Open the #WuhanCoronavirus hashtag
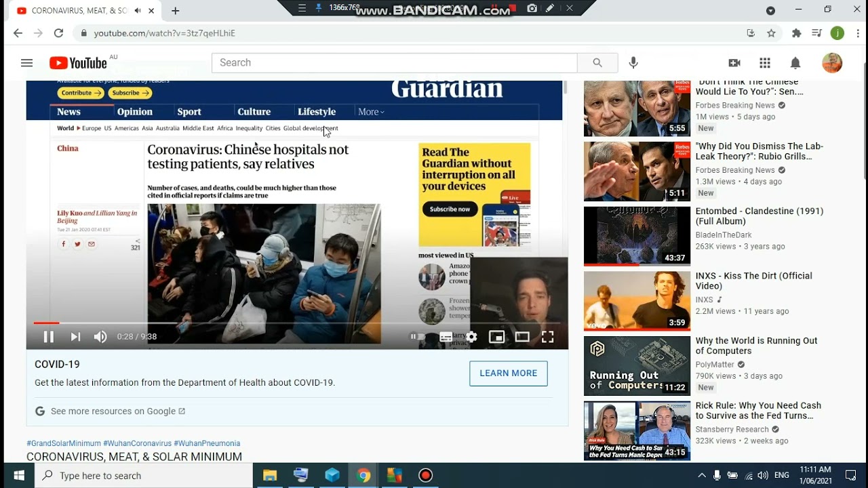Viewport: 868px width, 488px height. [x=138, y=443]
